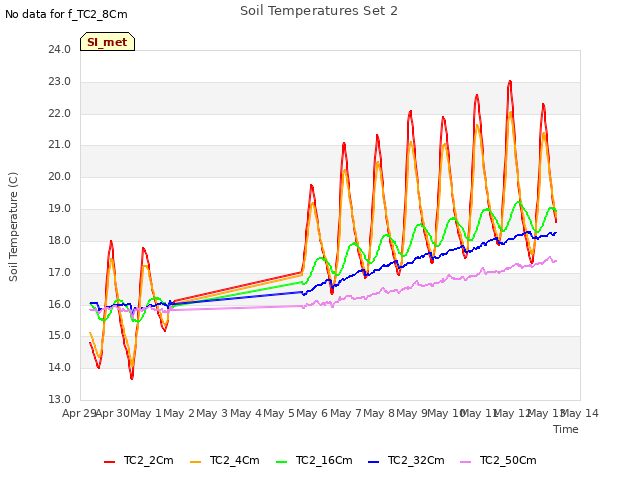Image resolution: width=640 pixels, height=480 pixels.
Task: Click the May 6 x-axis date label
Action: [x=312, y=413]
